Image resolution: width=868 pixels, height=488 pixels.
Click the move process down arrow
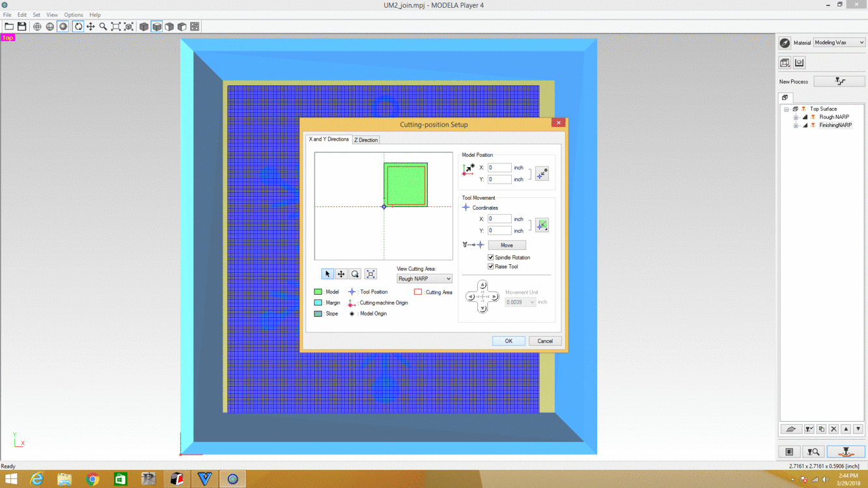[858, 429]
